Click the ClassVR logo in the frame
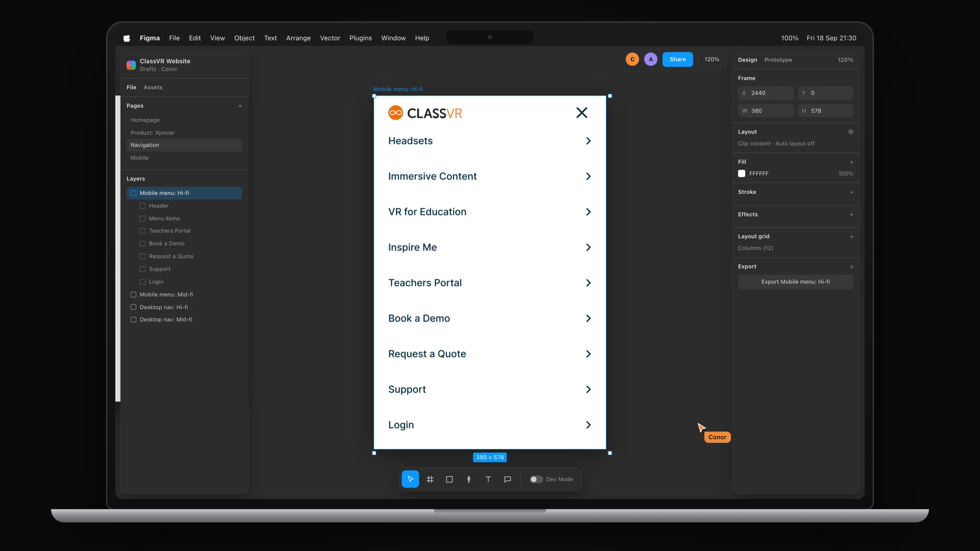The image size is (980, 551). pyautogui.click(x=425, y=113)
